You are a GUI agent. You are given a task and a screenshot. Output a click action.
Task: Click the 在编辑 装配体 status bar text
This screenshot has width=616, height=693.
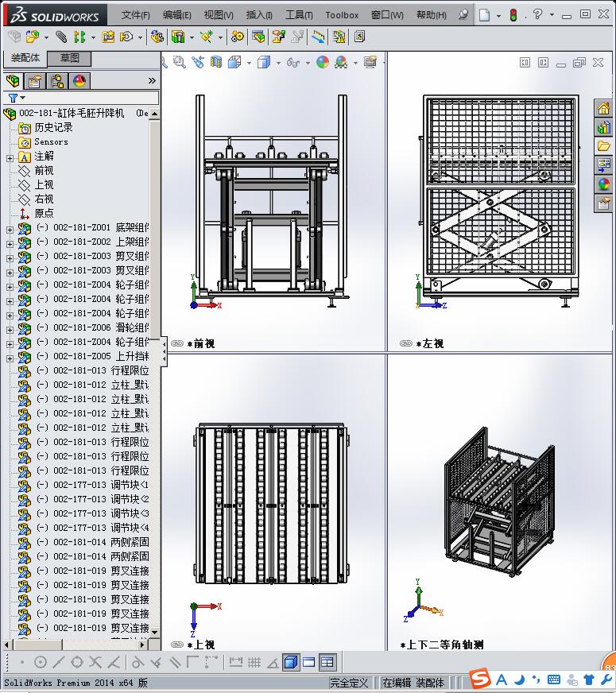pos(413,683)
